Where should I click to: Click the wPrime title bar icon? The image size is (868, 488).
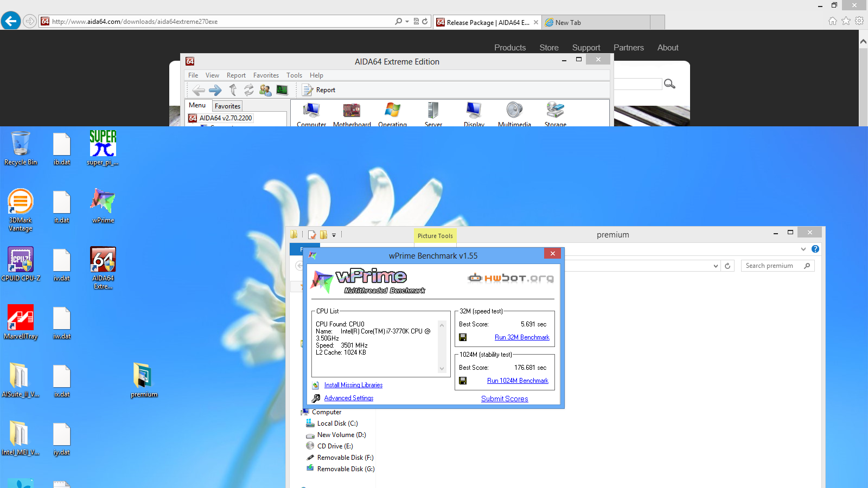pos(312,255)
